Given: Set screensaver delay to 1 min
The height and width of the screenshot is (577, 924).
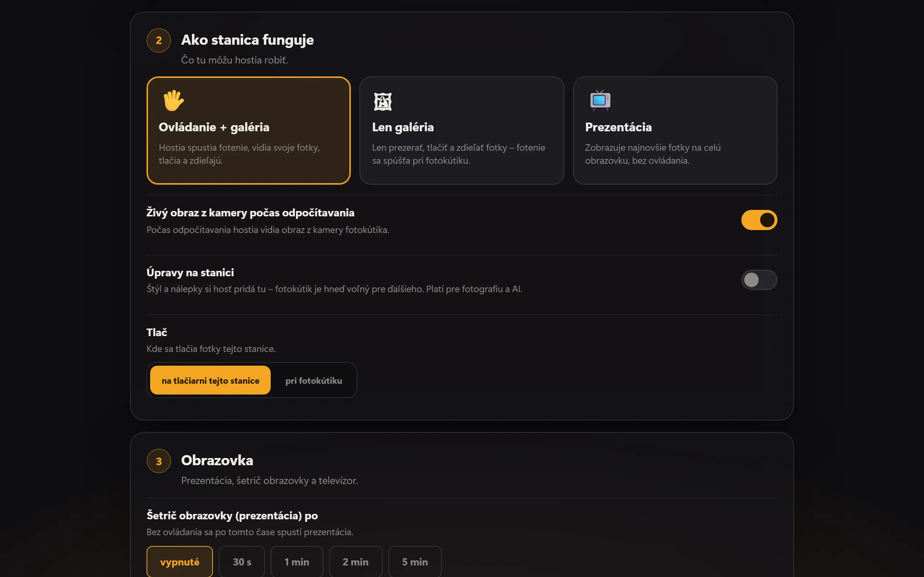Looking at the screenshot, I should (297, 562).
